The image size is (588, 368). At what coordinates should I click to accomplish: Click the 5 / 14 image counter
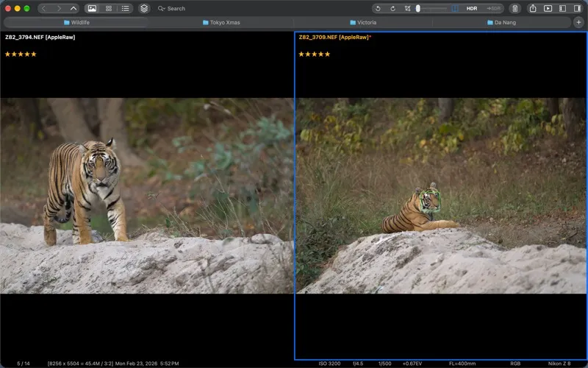tap(24, 364)
